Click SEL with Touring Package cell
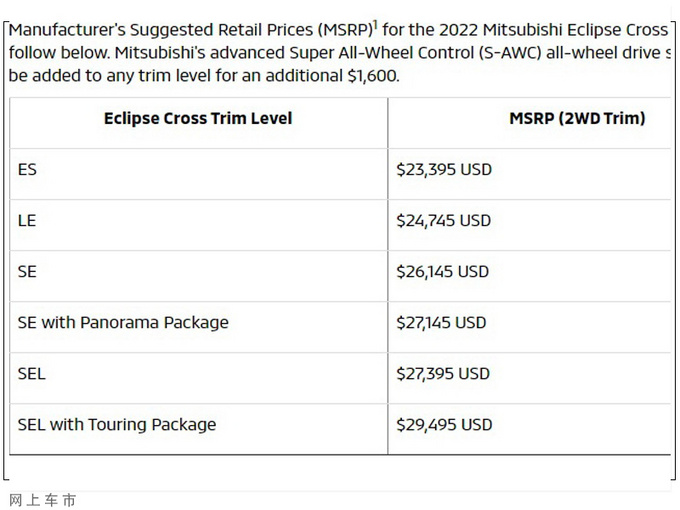This screenshot has width=680, height=510. point(117,425)
